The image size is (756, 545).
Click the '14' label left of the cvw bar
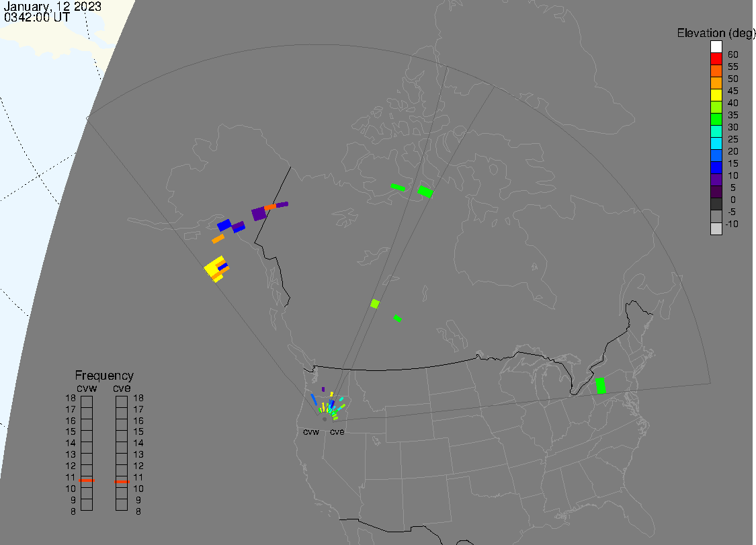[71, 444]
